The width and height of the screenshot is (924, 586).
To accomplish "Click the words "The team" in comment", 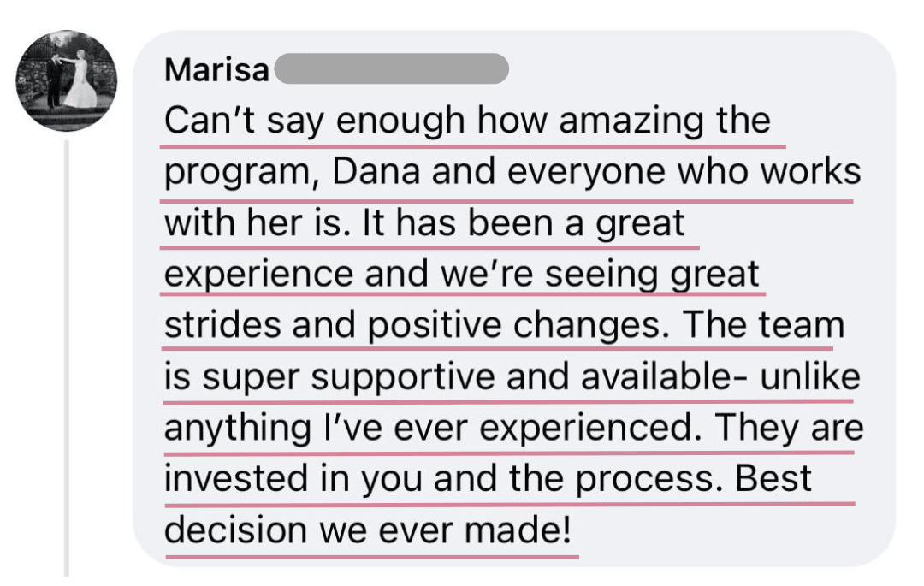I will 763,326.
